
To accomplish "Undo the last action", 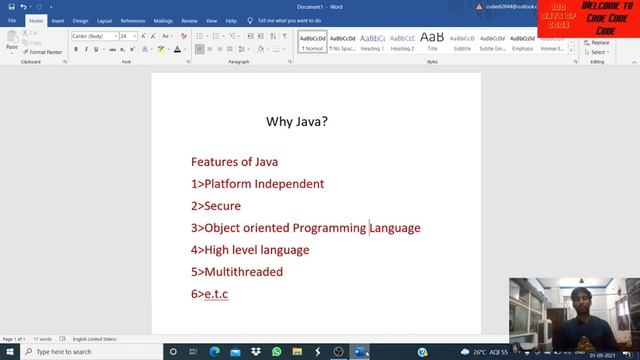I will (23, 7).
